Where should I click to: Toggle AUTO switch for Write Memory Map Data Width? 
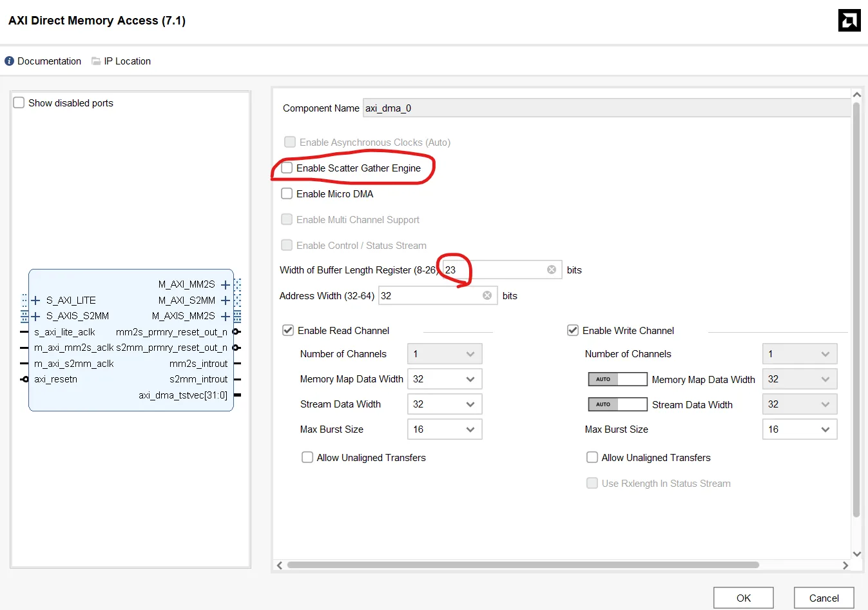coord(617,379)
